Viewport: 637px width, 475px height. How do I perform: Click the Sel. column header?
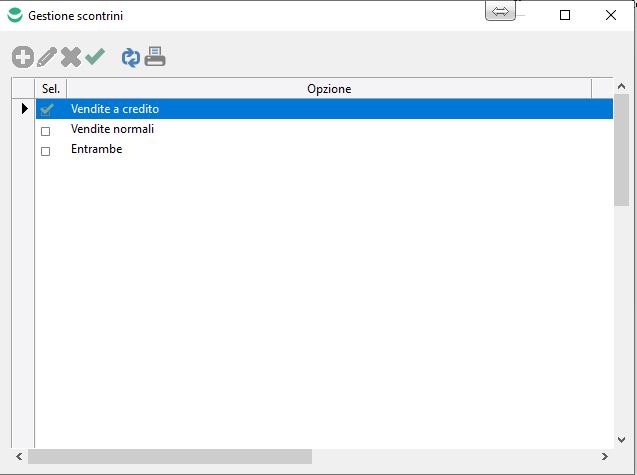(x=51, y=89)
